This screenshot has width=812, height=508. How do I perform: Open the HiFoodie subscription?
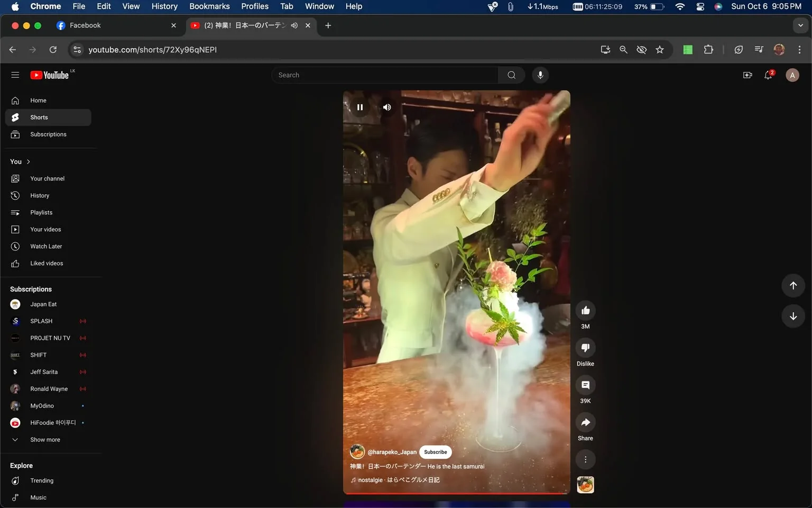click(x=48, y=423)
